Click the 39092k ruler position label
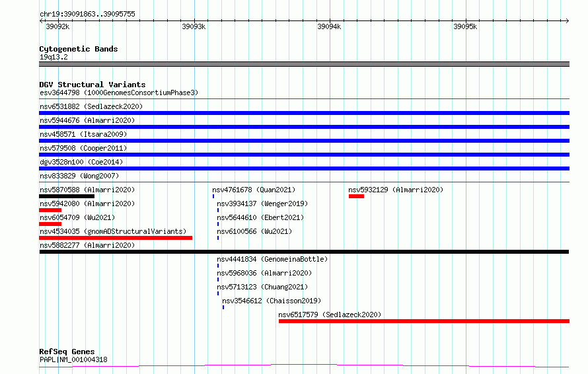The height and width of the screenshot is (374, 588). [x=57, y=26]
